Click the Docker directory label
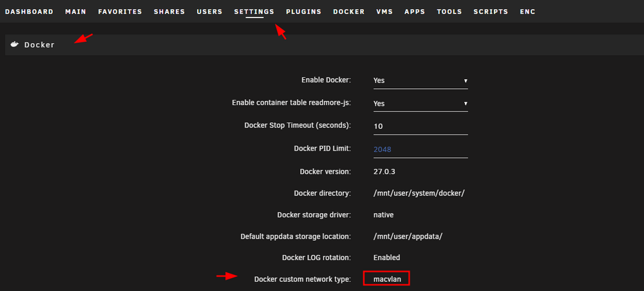 (x=323, y=193)
